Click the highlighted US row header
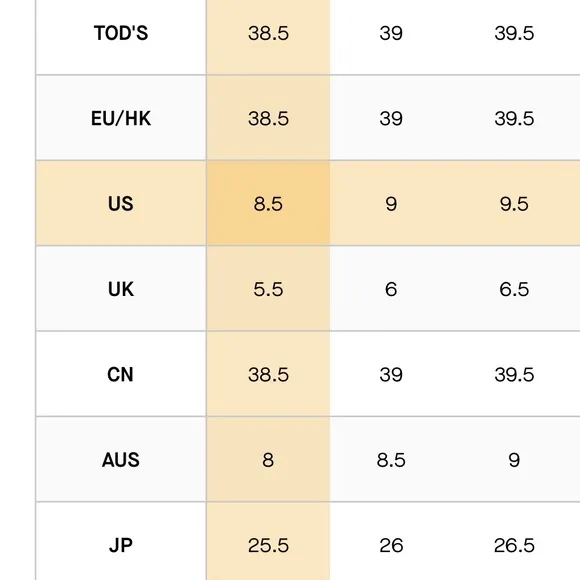This screenshot has width=580, height=580. [x=121, y=203]
